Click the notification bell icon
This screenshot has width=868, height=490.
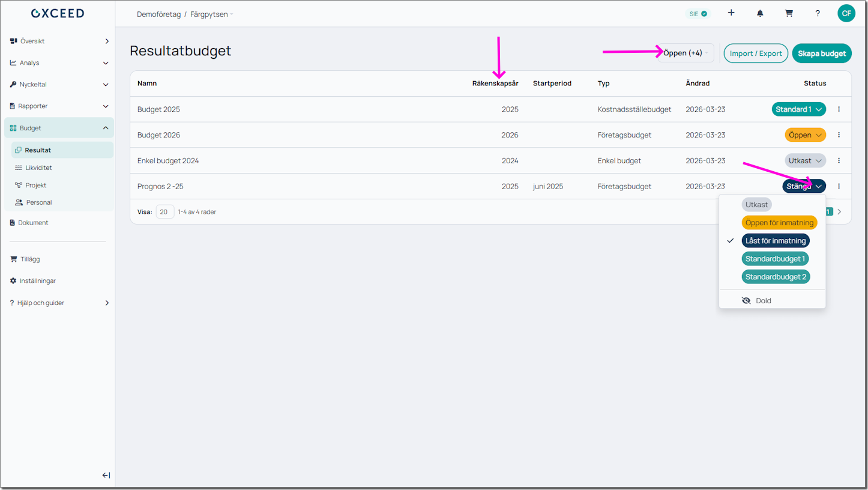point(760,13)
